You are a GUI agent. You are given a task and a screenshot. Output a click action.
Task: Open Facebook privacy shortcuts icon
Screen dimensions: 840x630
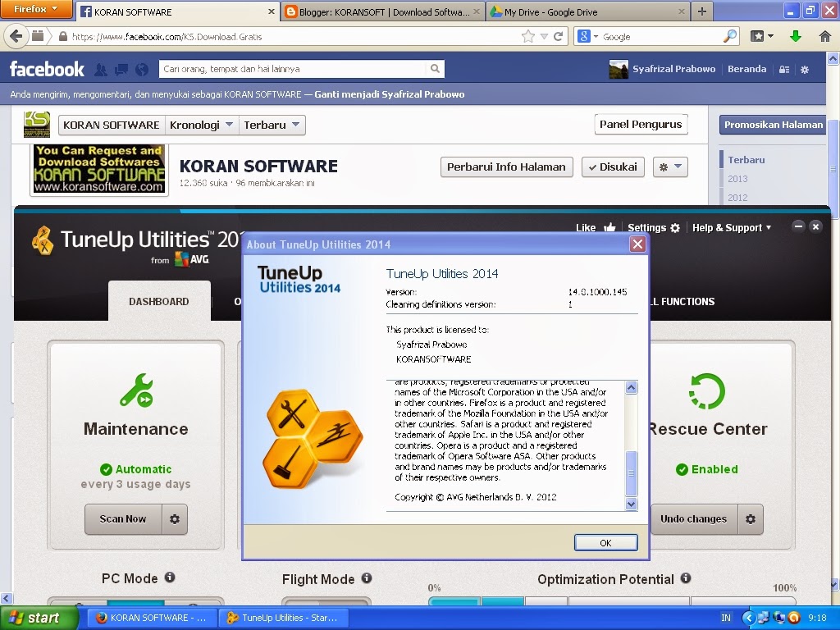click(784, 69)
